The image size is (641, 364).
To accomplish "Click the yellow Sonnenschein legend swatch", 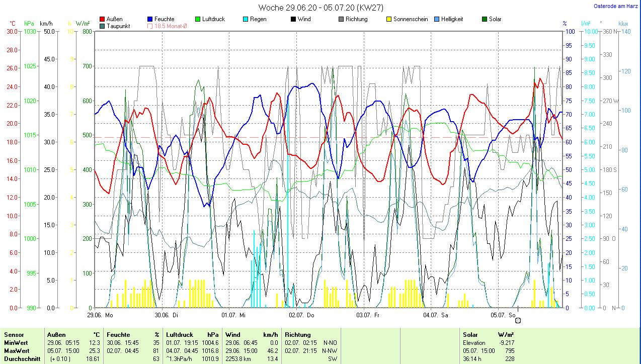I will (388, 19).
